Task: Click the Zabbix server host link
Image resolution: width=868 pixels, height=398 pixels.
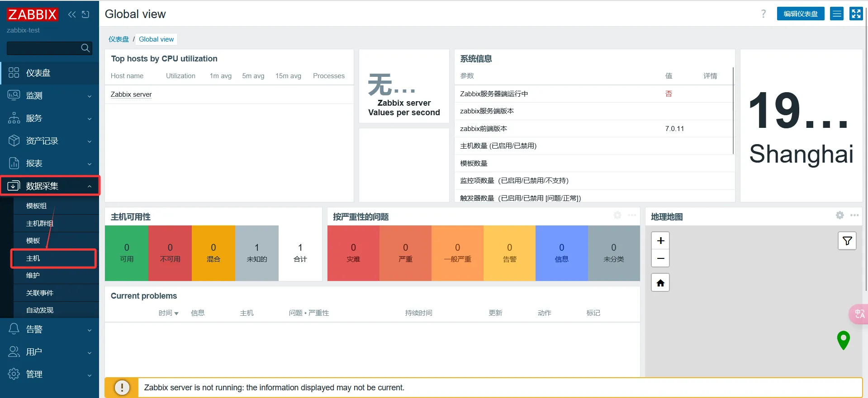Action: point(131,94)
